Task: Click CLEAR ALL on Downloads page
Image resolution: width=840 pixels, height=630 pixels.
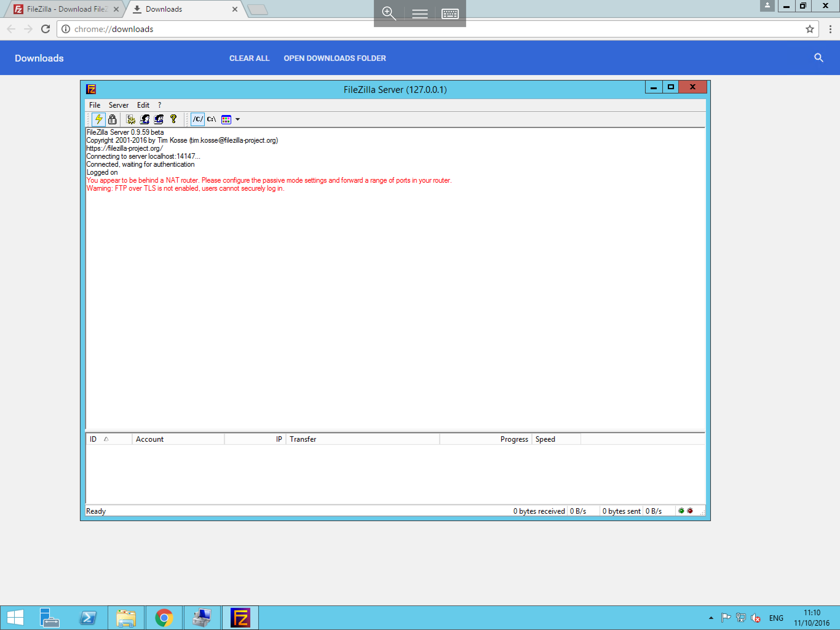Action: (249, 58)
